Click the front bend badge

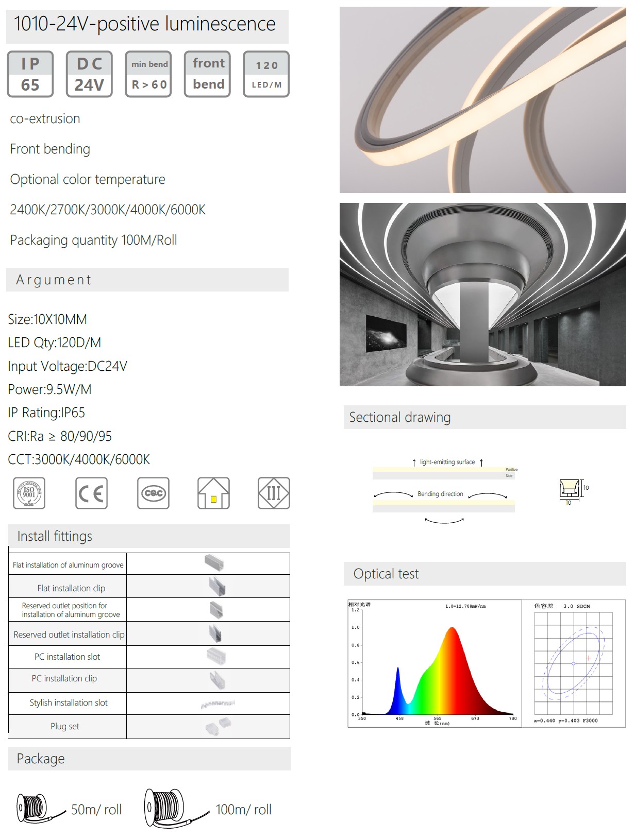pyautogui.click(x=207, y=74)
